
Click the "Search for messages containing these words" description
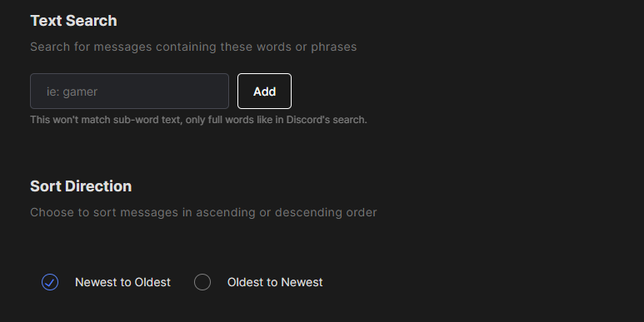193,47
